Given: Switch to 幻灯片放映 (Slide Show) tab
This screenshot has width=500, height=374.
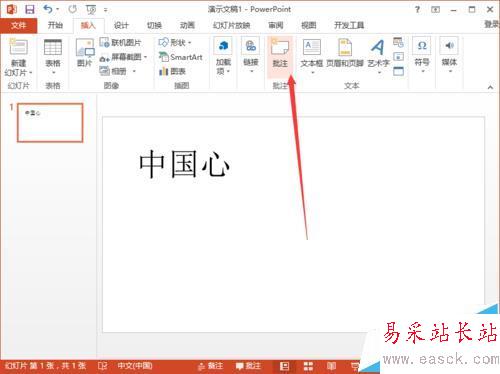Looking at the screenshot, I should click(232, 25).
